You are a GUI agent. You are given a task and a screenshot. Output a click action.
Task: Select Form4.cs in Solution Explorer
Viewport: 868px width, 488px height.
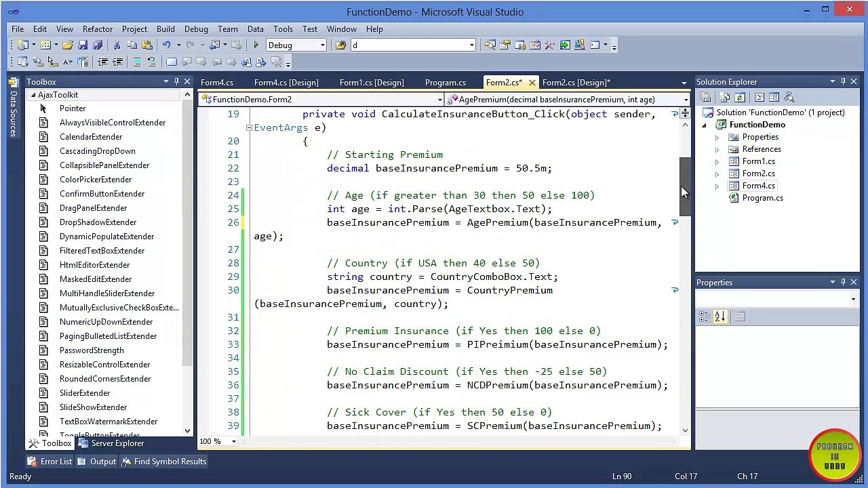[x=758, y=186]
